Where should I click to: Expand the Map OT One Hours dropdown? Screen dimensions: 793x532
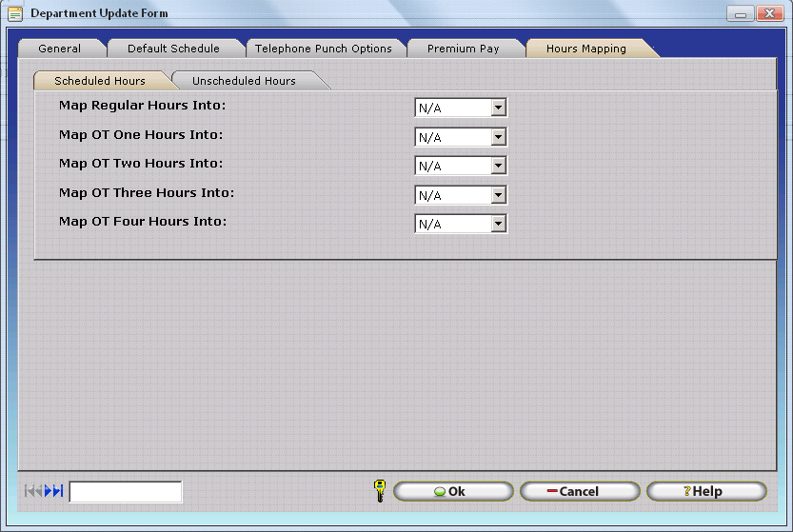[498, 137]
